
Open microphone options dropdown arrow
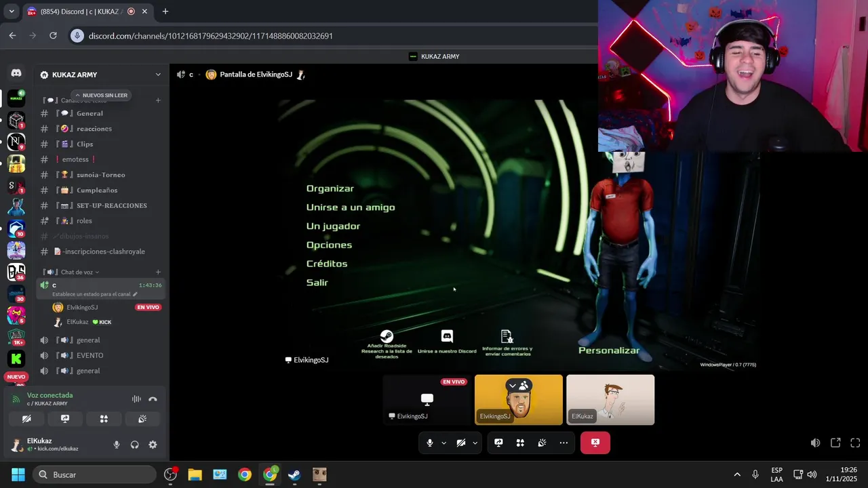pos(443,443)
